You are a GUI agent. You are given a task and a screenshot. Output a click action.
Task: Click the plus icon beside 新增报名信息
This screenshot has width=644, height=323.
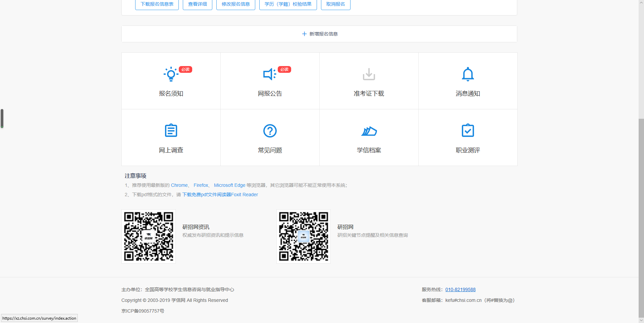pyautogui.click(x=304, y=34)
